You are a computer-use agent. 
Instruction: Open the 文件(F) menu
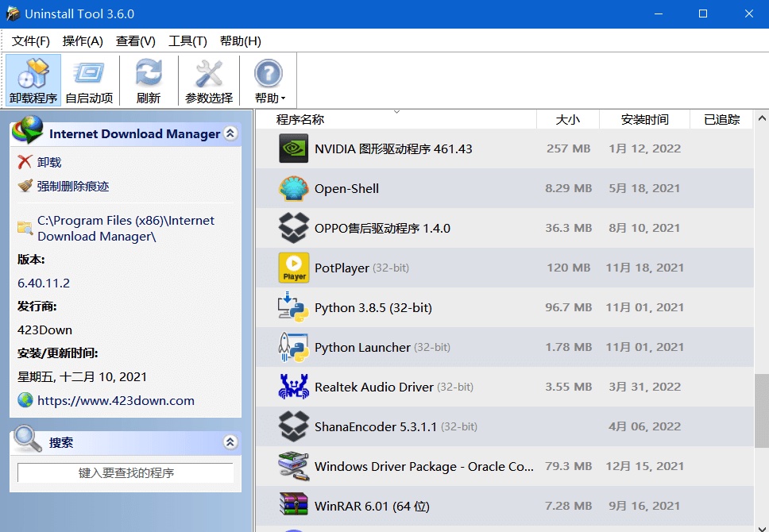(x=30, y=40)
